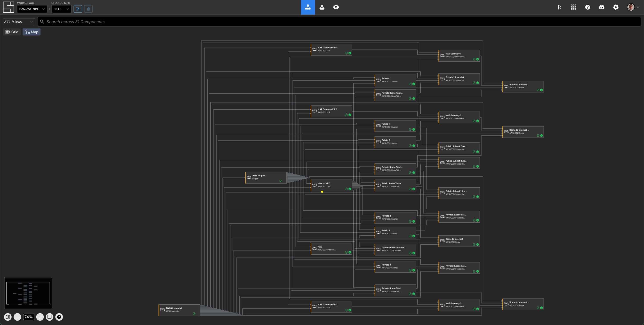
Task: Click qualification check icon on AWS Region node
Action: tap(281, 181)
